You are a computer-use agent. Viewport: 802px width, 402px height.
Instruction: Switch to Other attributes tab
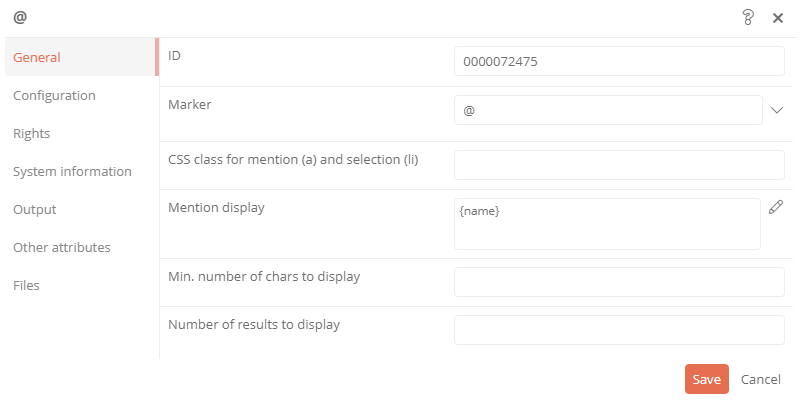tap(62, 248)
